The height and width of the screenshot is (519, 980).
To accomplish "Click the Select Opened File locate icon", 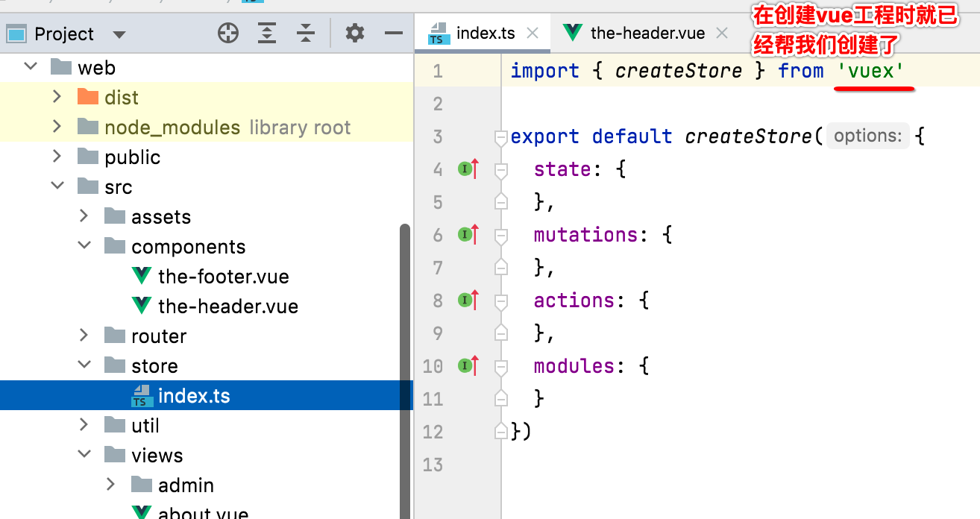I will tap(228, 33).
